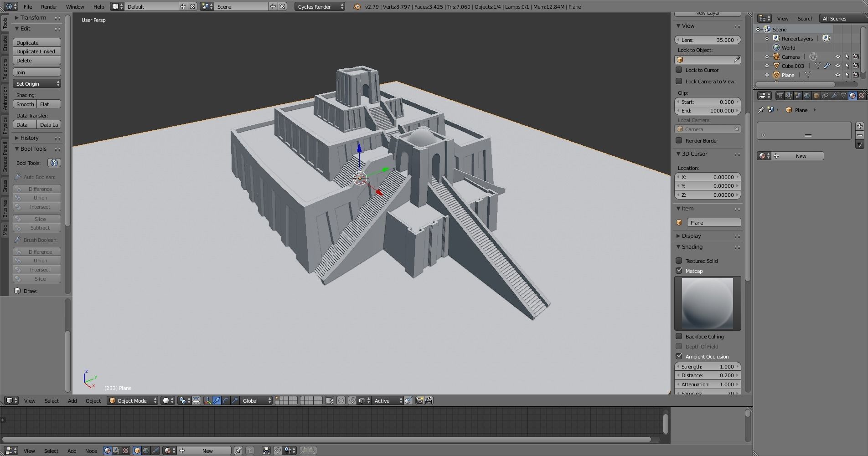Viewport: 868px width, 456px height.
Task: Click the Cube.003 wrench modifier icon
Action: 827,66
